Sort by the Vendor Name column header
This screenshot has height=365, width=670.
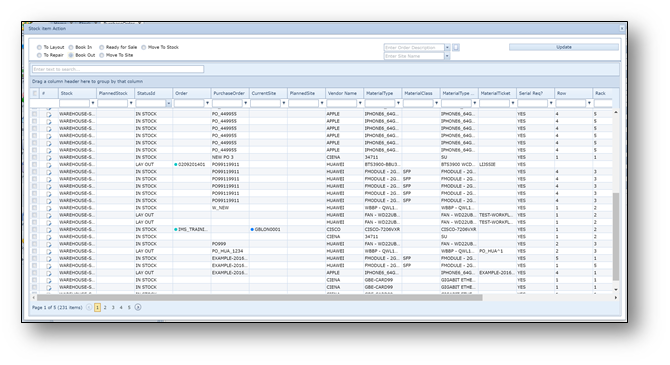[344, 93]
